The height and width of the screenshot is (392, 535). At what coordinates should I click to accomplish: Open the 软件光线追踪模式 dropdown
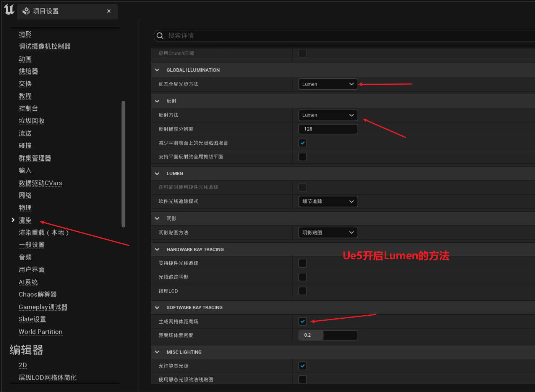[328, 202]
